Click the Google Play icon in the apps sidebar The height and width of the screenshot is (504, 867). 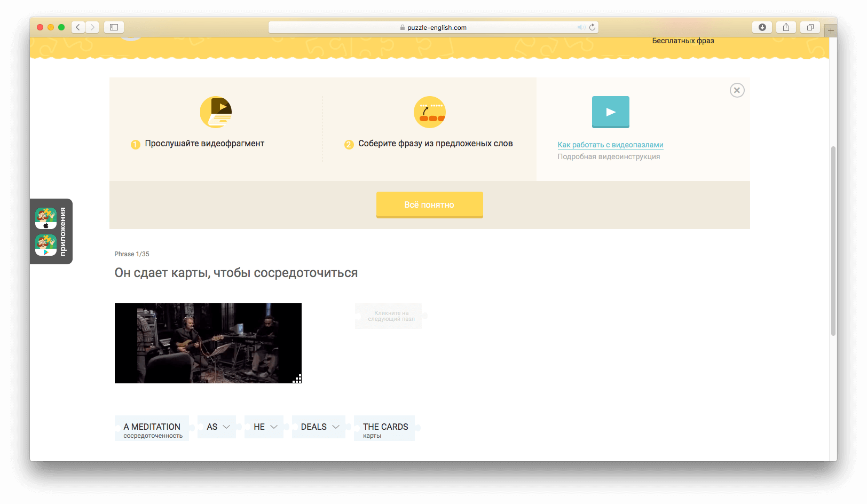pyautogui.click(x=45, y=246)
